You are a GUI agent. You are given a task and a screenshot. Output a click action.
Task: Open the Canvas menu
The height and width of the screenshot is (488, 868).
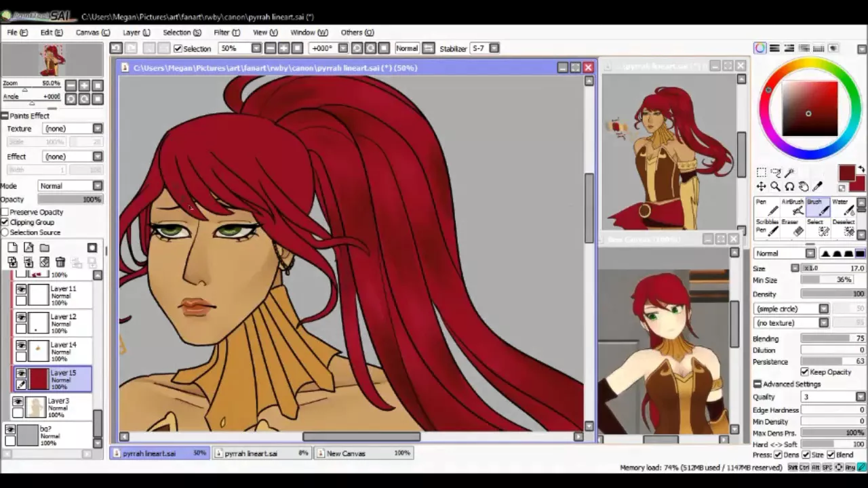[92, 33]
